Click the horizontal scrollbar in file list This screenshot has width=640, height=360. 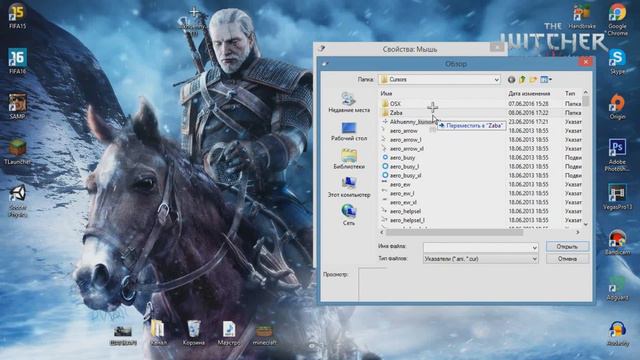tap(454, 232)
